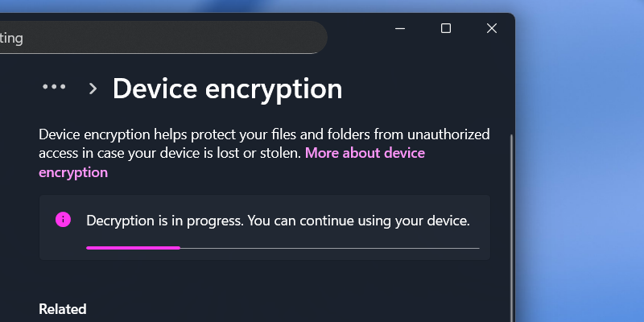
Task: Click the unfilled part of decryption progress bar
Action: pos(330,248)
